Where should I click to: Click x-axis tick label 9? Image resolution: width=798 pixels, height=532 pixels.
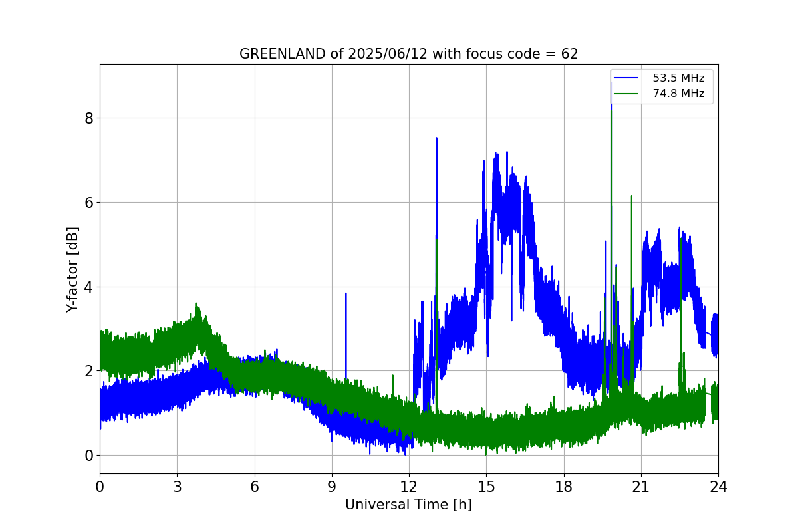click(332, 486)
